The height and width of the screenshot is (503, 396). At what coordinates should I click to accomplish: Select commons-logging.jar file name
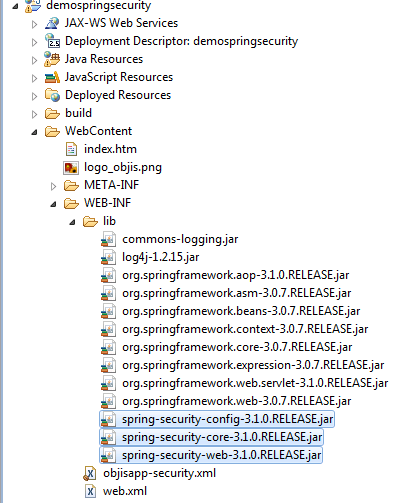180,239
